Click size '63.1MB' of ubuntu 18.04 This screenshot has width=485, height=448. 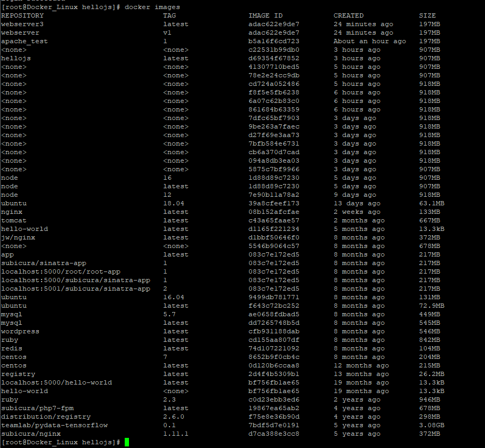coord(432,203)
